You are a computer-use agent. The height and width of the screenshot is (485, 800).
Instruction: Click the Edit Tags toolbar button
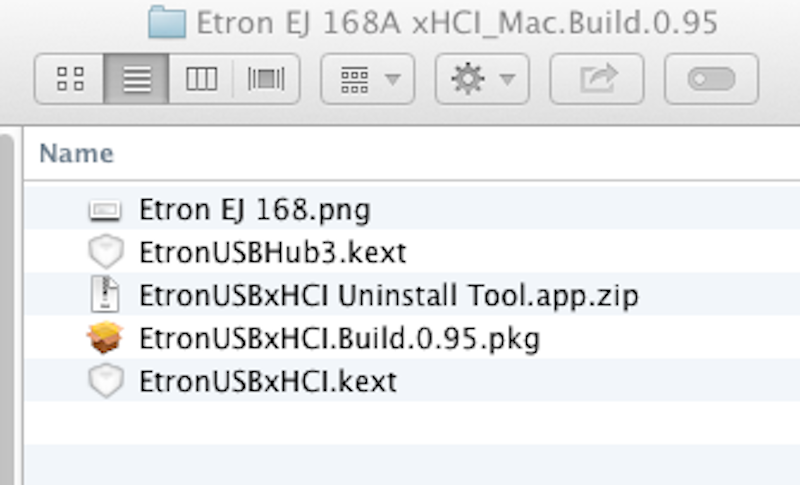[x=711, y=79]
